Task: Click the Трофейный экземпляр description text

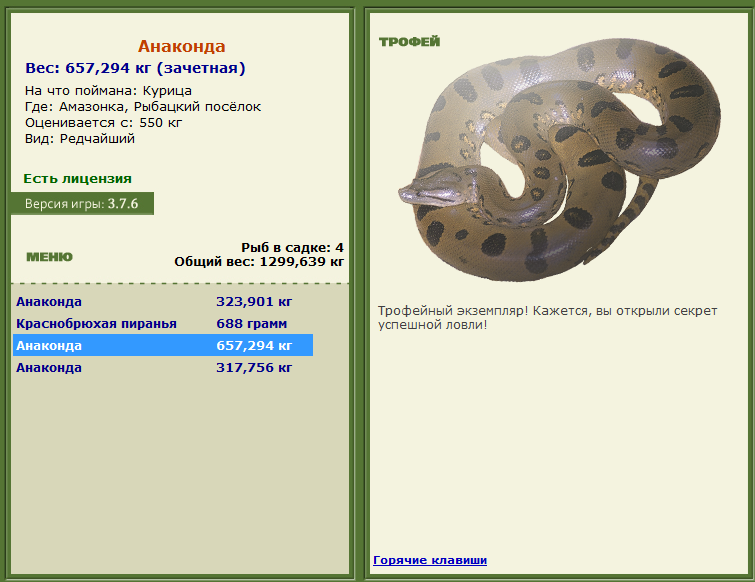Action: [547, 318]
